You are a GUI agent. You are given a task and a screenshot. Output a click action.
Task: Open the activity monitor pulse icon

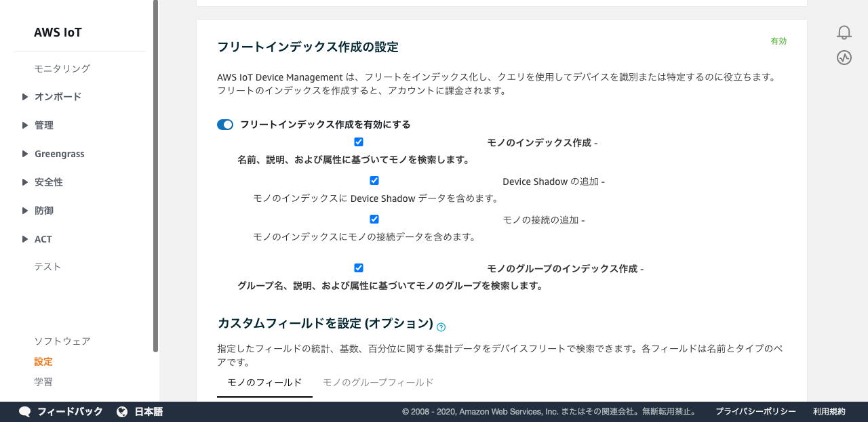(x=844, y=58)
